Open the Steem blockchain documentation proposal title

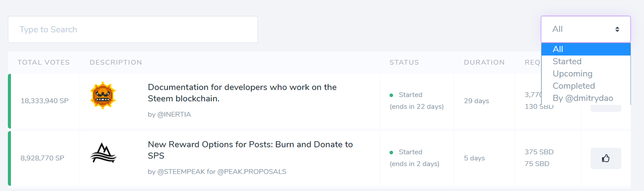242,93
